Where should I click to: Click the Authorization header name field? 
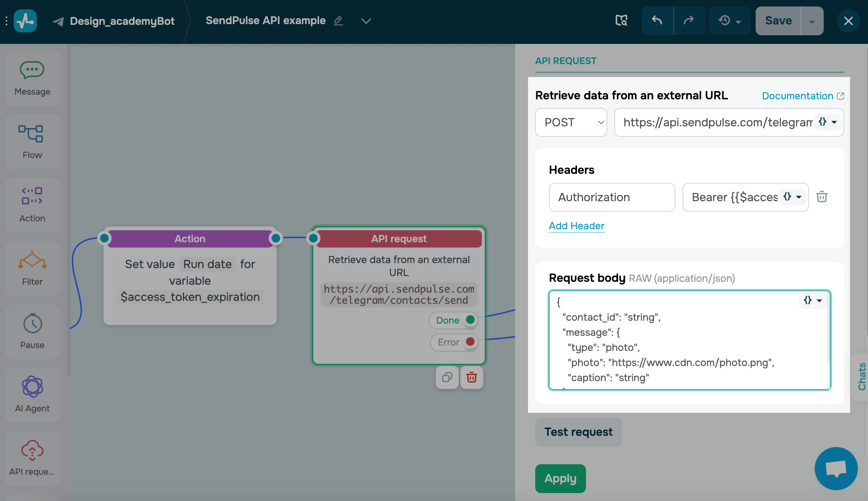click(612, 197)
